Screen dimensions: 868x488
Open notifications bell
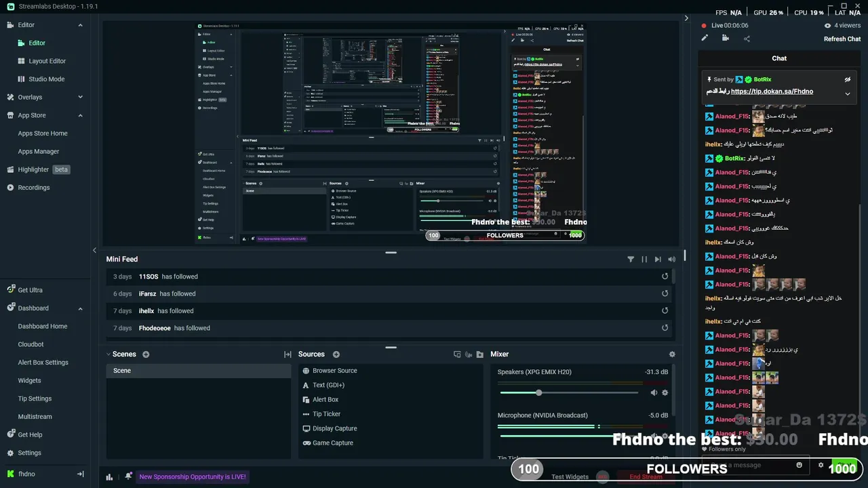[x=128, y=476]
